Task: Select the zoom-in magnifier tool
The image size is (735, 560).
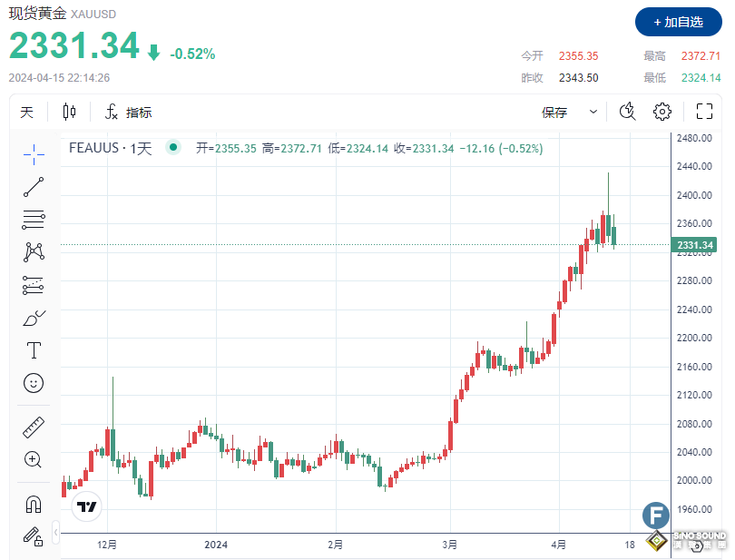Action: (x=34, y=459)
